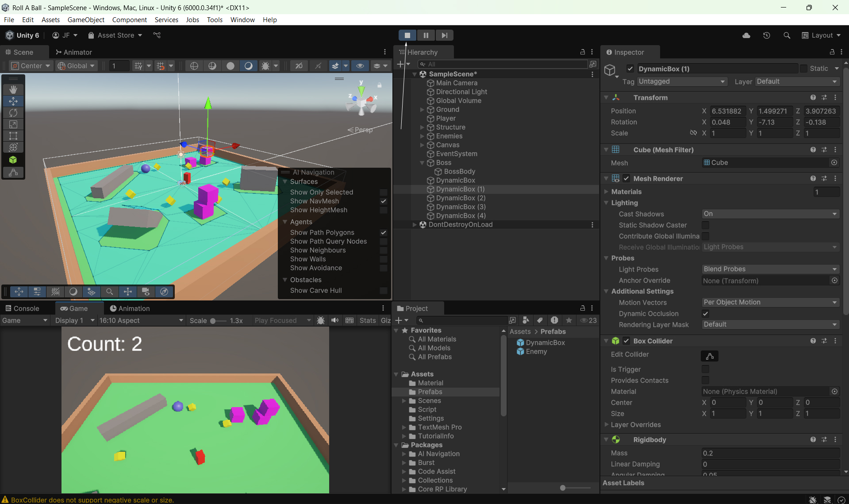Screen dimensions: 849x504
Task: Open the Cast Shadows dropdown
Action: click(770, 214)
